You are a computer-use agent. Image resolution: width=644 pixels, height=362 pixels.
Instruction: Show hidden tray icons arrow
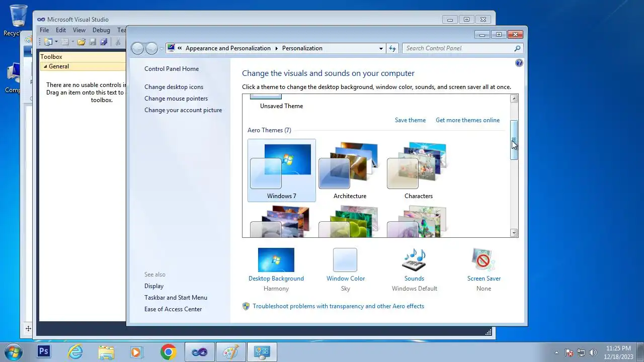click(556, 352)
